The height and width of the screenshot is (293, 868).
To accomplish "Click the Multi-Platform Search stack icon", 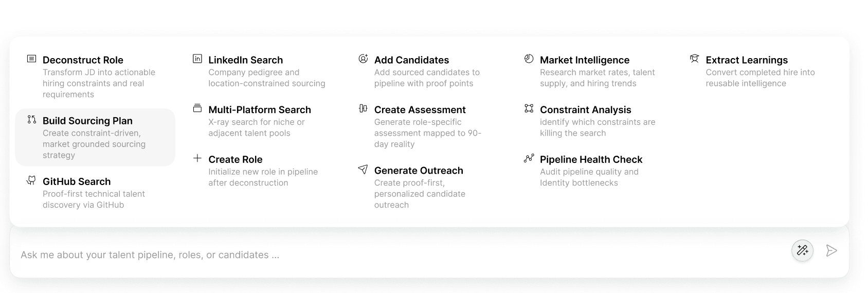I will click(x=197, y=108).
